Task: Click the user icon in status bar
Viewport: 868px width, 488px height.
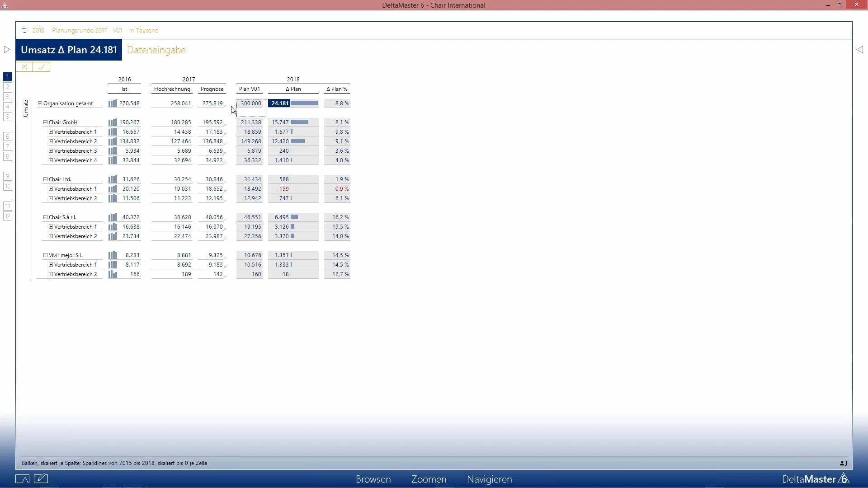Action: 843,463
